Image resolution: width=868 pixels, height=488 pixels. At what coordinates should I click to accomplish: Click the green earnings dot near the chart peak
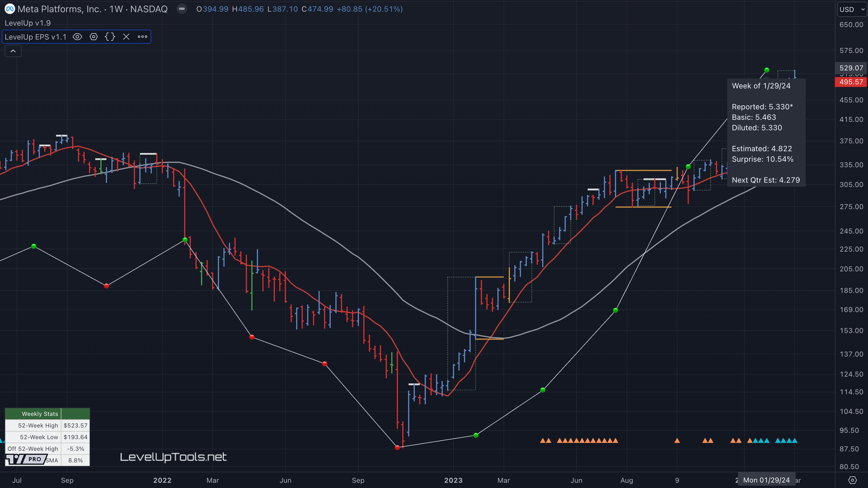point(766,70)
